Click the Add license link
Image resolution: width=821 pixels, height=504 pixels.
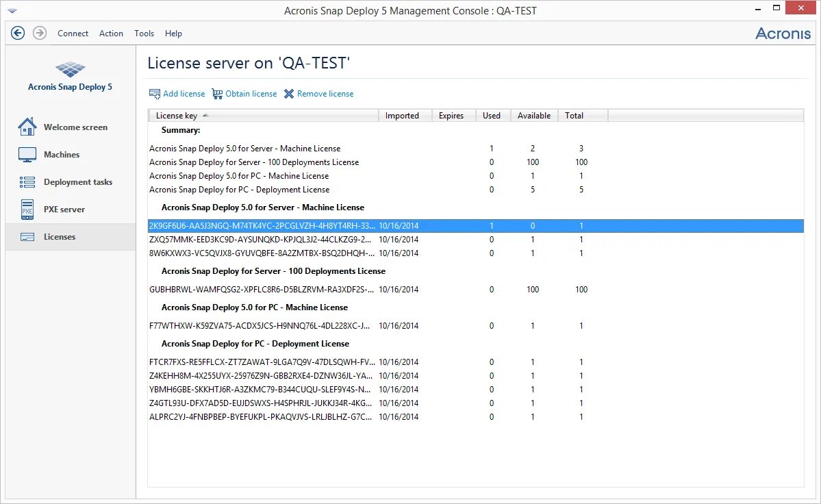coord(184,94)
